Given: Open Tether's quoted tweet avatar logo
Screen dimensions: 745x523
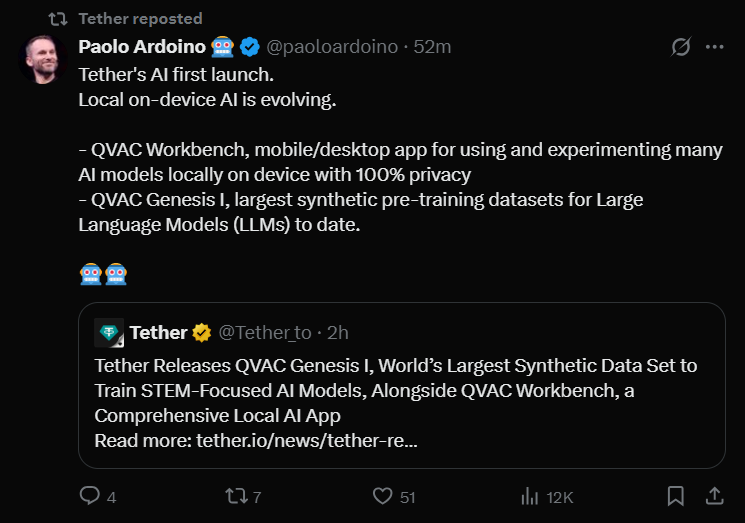Looking at the screenshot, I should pos(108,333).
